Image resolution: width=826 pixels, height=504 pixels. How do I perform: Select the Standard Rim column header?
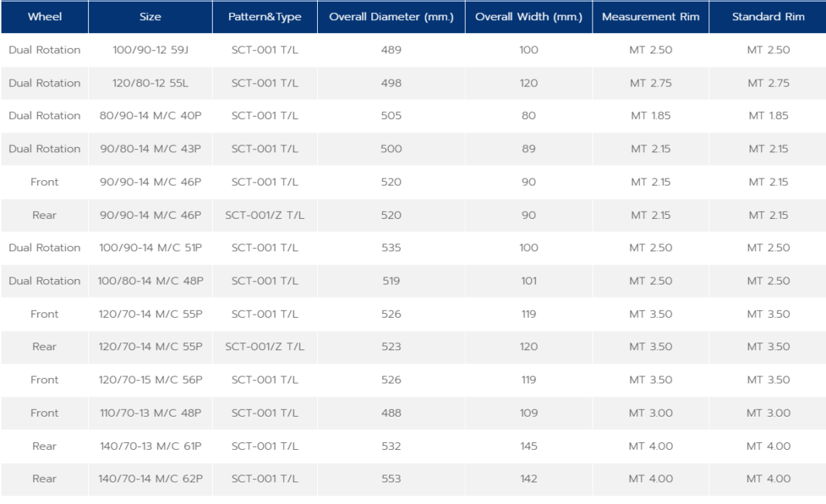click(x=768, y=17)
